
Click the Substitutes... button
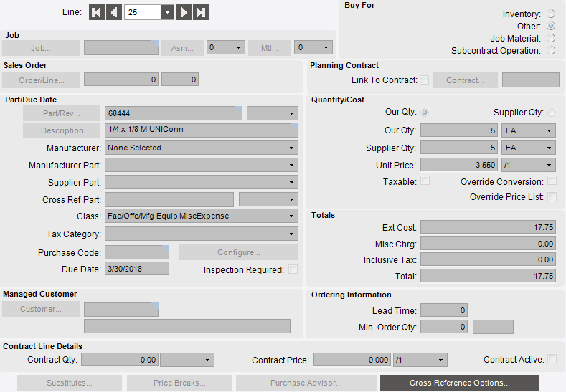point(70,383)
